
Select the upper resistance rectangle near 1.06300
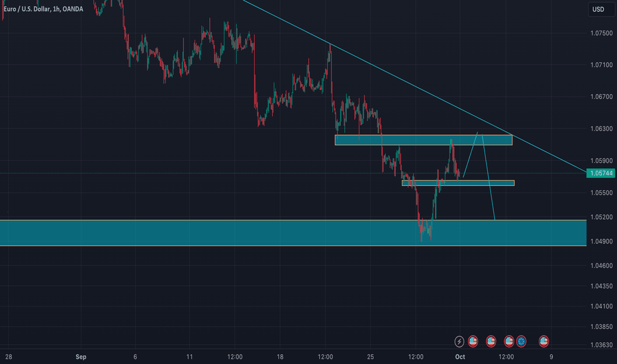(x=424, y=140)
